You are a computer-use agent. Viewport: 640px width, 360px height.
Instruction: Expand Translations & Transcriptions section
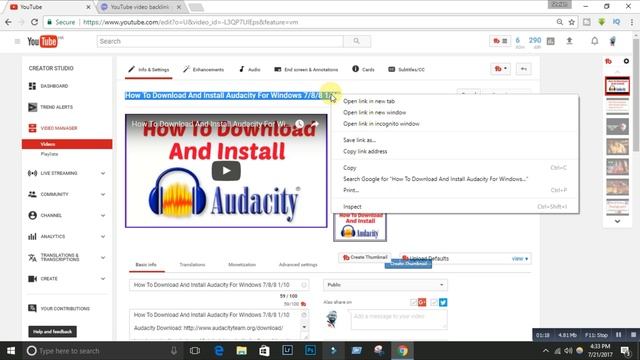103,258
